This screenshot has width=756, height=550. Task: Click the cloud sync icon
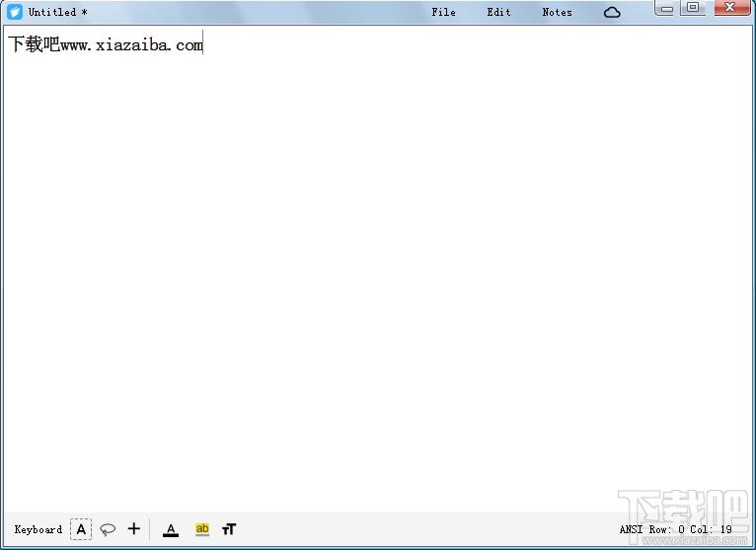coord(612,12)
